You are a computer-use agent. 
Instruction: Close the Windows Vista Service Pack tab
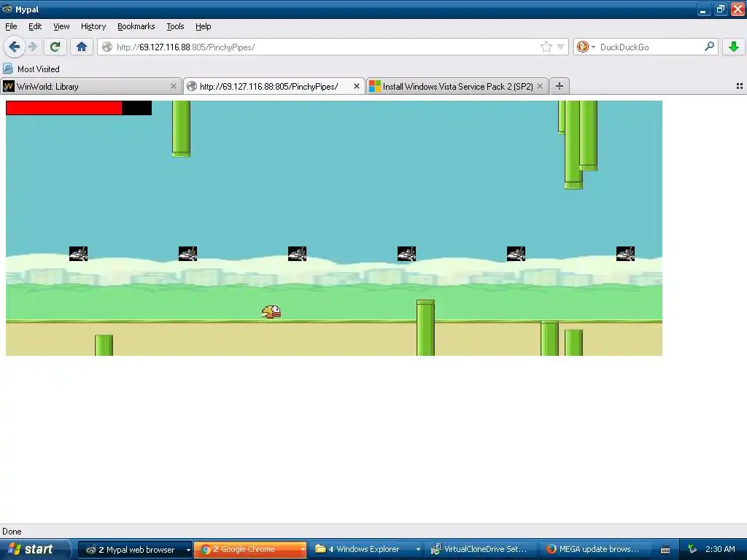pyautogui.click(x=540, y=86)
